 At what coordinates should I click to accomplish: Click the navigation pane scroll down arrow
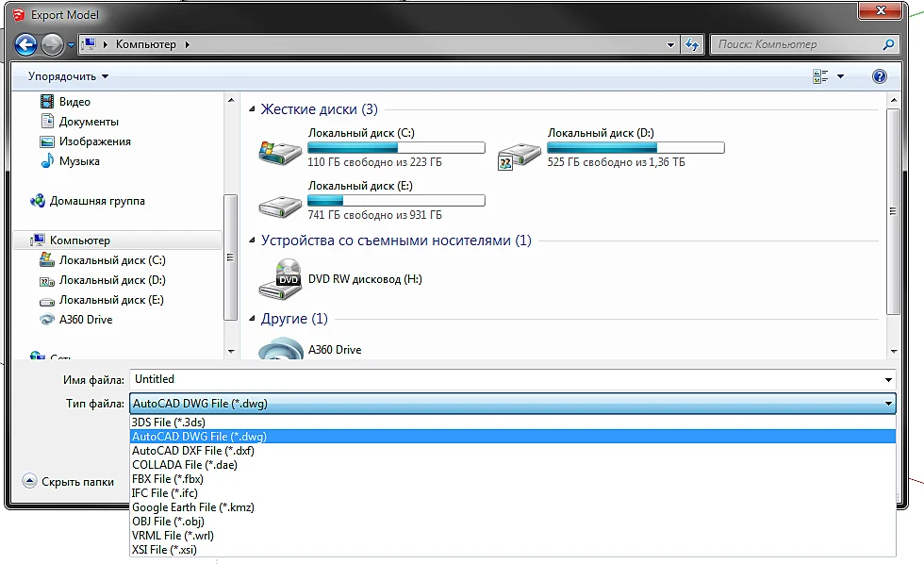(x=230, y=351)
